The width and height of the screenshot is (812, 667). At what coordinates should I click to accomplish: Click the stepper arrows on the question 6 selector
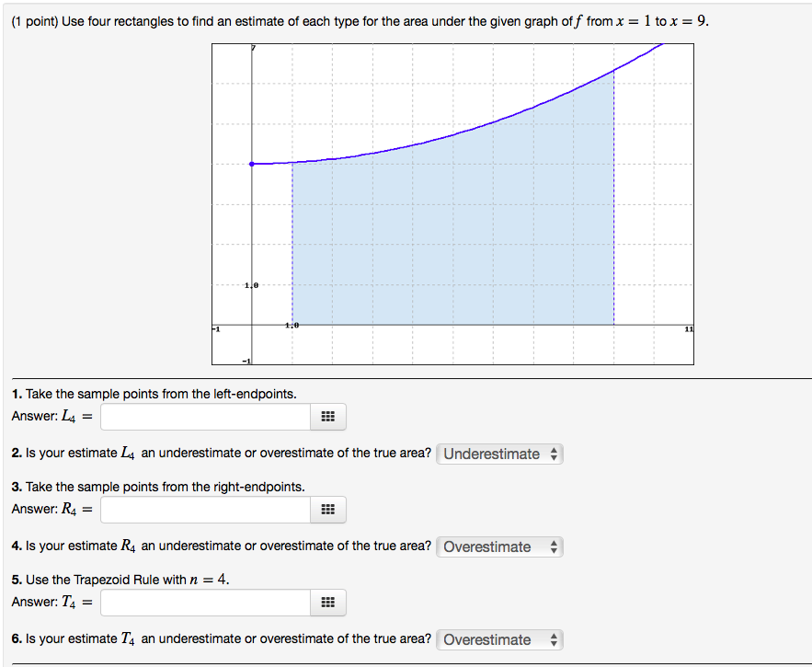(553, 639)
